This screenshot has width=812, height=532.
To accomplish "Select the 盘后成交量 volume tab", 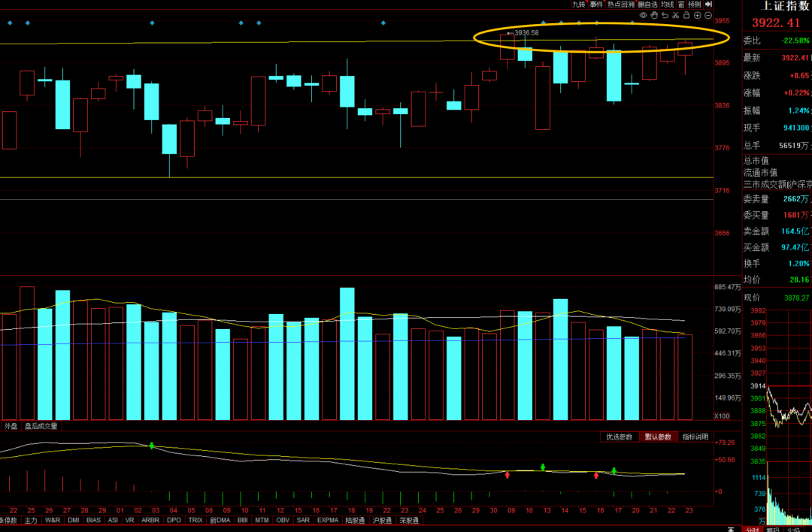I will (41, 426).
